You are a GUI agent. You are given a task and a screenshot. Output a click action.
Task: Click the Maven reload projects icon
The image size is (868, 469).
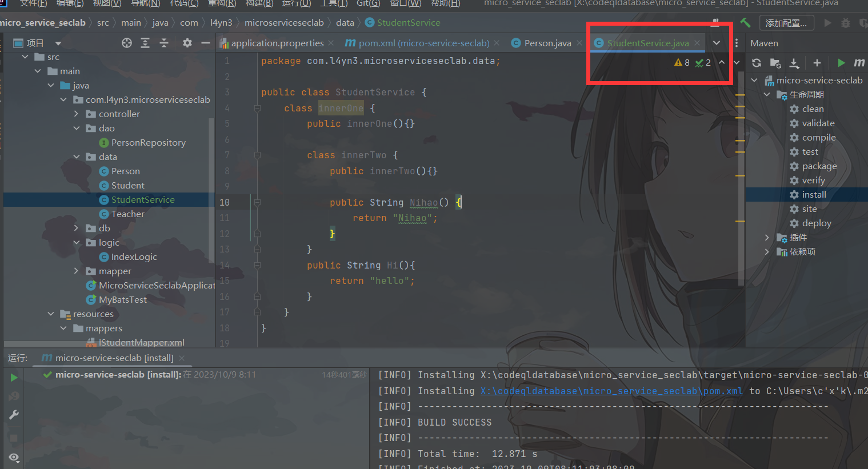click(757, 63)
